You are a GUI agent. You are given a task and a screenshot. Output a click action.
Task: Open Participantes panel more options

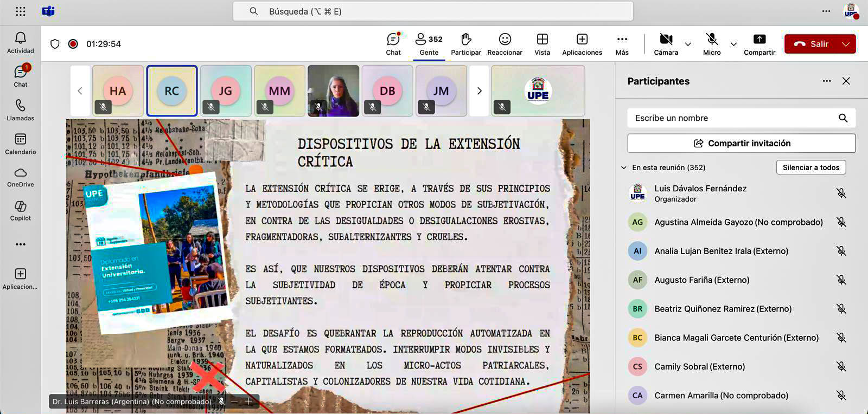point(827,81)
